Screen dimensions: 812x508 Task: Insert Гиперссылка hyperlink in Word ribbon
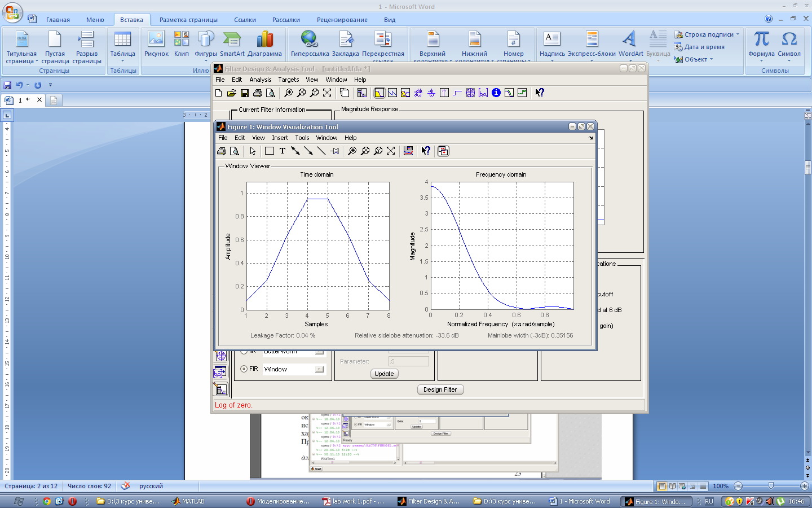(310, 44)
